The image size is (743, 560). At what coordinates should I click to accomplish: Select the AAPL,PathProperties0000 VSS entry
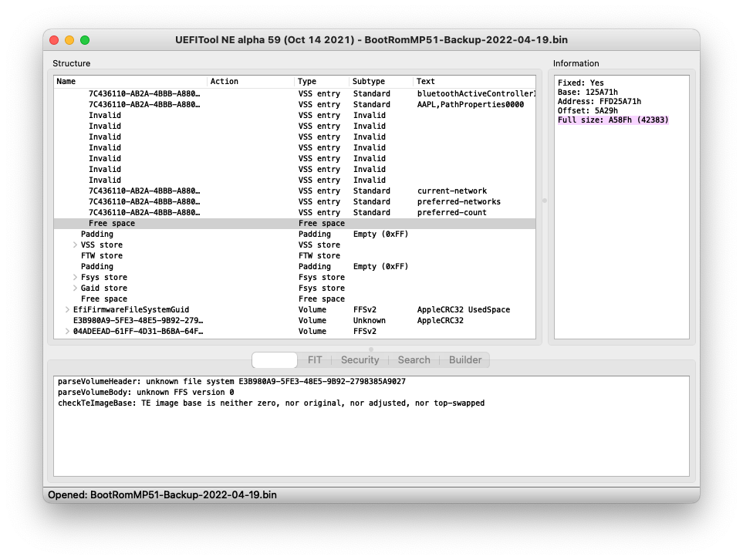[x=295, y=105]
